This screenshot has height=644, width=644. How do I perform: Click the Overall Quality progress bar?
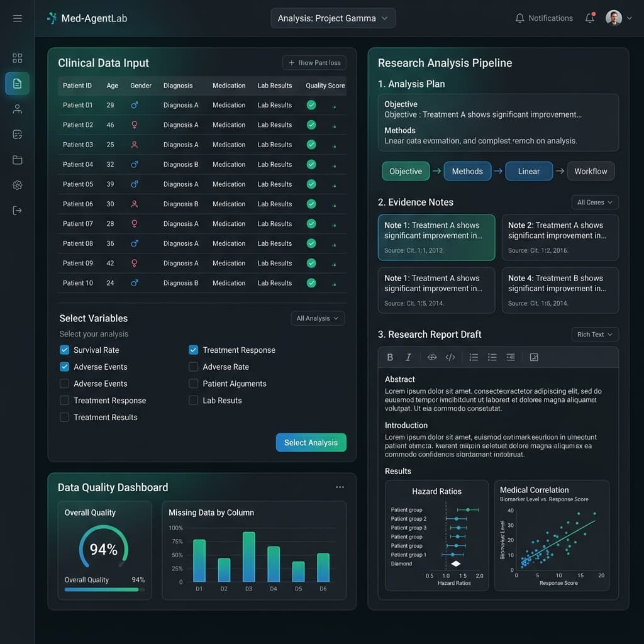105,589
